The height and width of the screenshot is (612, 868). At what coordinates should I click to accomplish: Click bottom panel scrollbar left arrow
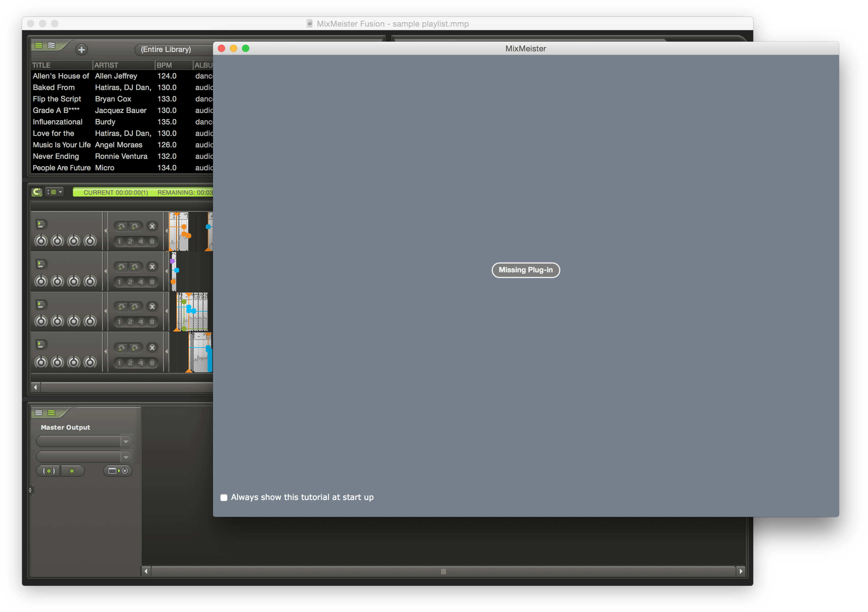(146, 571)
